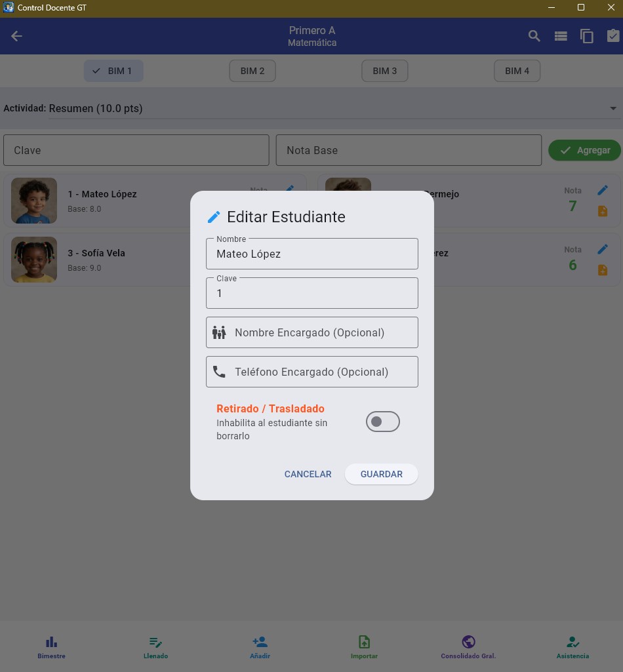
Task: Focus the Teléfono Encargado field
Action: pyautogui.click(x=311, y=372)
